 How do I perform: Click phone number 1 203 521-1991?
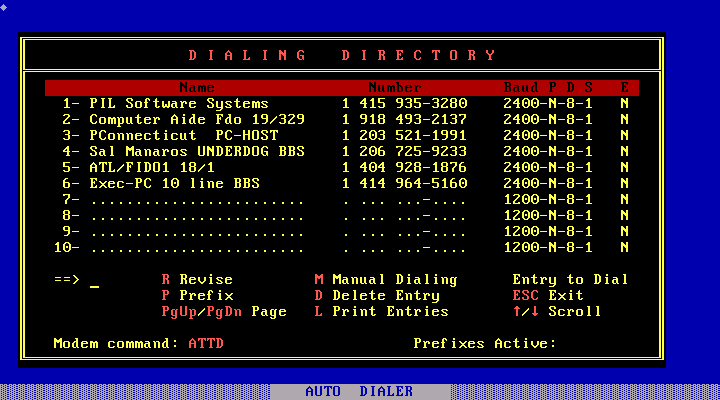pos(405,135)
